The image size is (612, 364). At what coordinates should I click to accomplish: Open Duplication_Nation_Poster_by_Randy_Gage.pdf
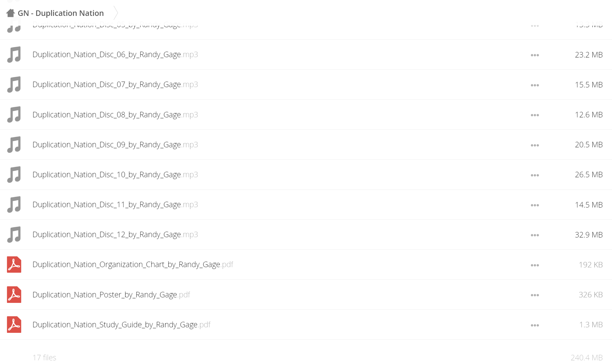pyautogui.click(x=111, y=295)
